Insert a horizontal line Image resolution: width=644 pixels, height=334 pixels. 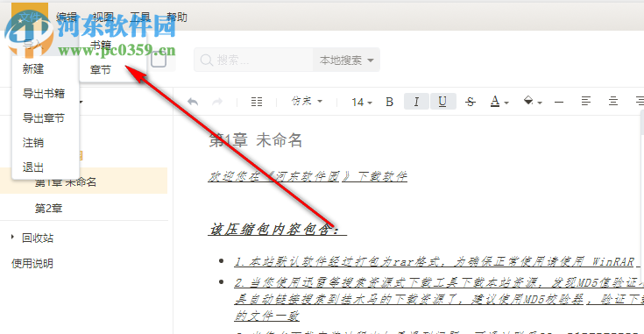(x=559, y=102)
